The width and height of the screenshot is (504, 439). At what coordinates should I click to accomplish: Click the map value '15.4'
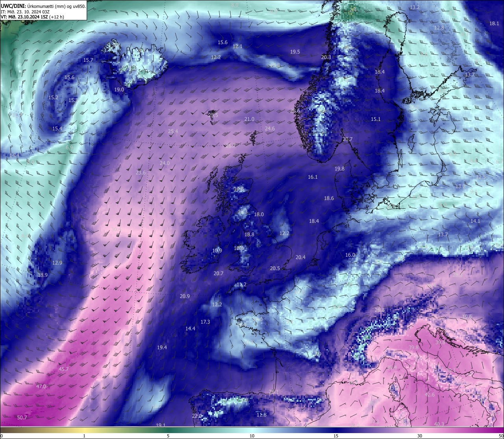coord(57,128)
